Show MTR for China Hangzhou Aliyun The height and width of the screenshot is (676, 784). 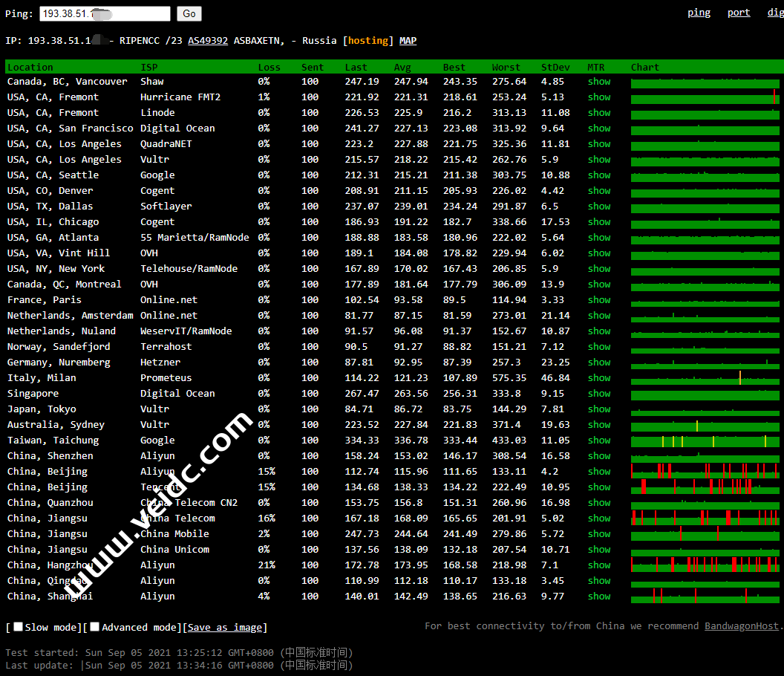click(599, 565)
